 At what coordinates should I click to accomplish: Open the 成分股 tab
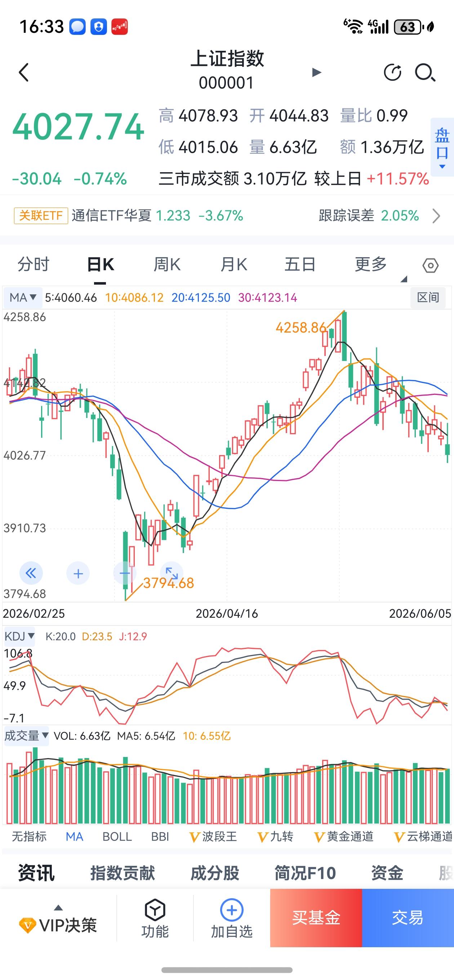(215, 873)
